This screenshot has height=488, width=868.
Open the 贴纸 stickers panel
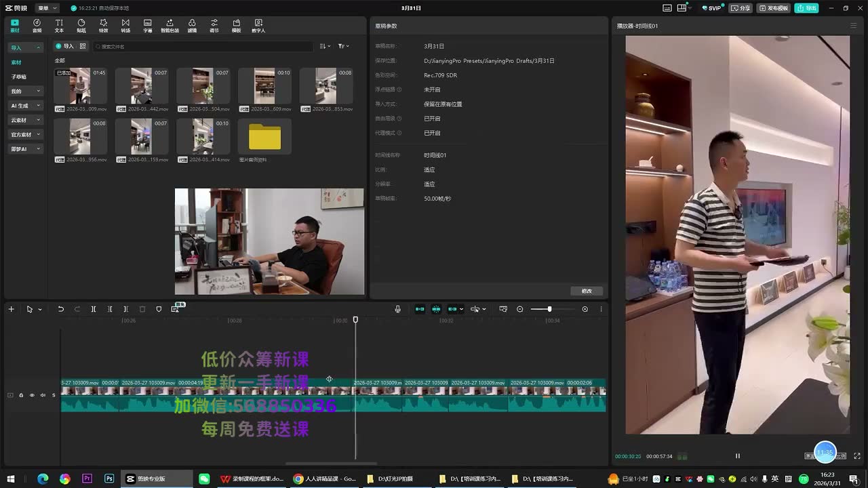pyautogui.click(x=81, y=26)
